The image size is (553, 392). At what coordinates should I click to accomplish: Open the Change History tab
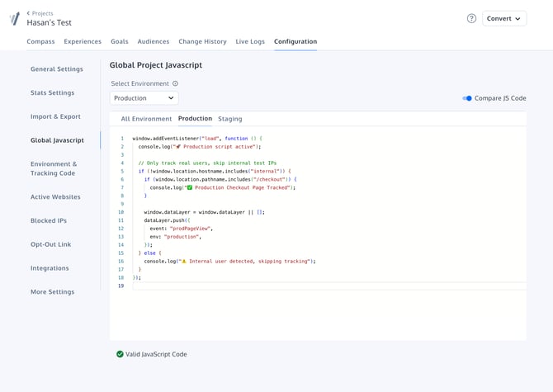coord(202,41)
